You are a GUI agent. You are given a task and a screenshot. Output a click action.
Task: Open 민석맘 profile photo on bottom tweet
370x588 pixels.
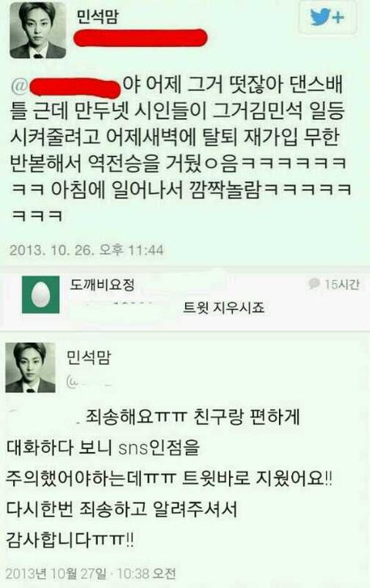coord(30,367)
